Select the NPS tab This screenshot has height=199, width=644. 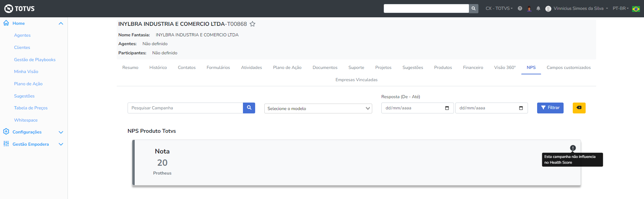tap(531, 68)
